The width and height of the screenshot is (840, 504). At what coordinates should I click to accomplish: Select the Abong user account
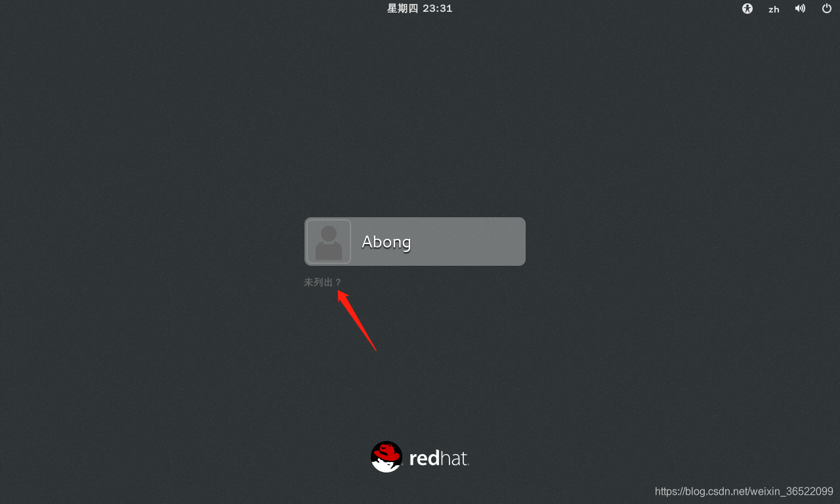click(x=415, y=241)
